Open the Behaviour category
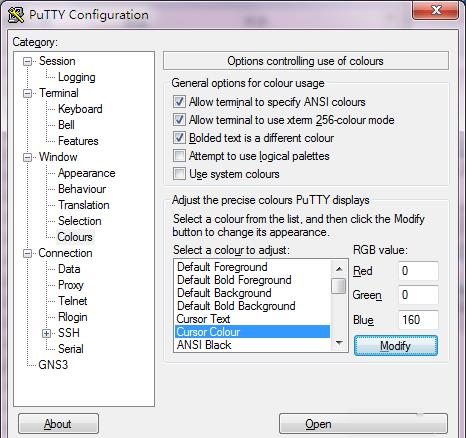Image resolution: width=466 pixels, height=438 pixels. [82, 189]
